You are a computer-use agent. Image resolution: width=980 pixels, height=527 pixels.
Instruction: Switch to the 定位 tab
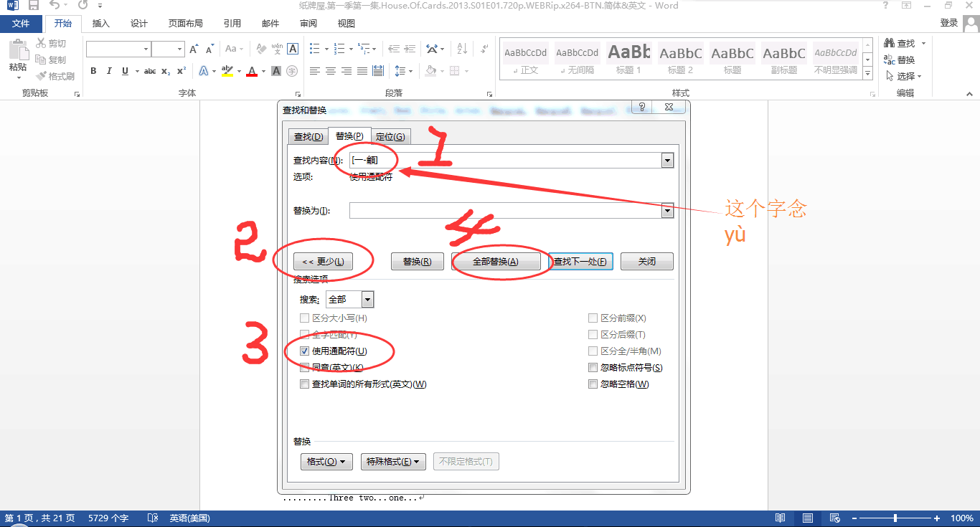pyautogui.click(x=390, y=136)
